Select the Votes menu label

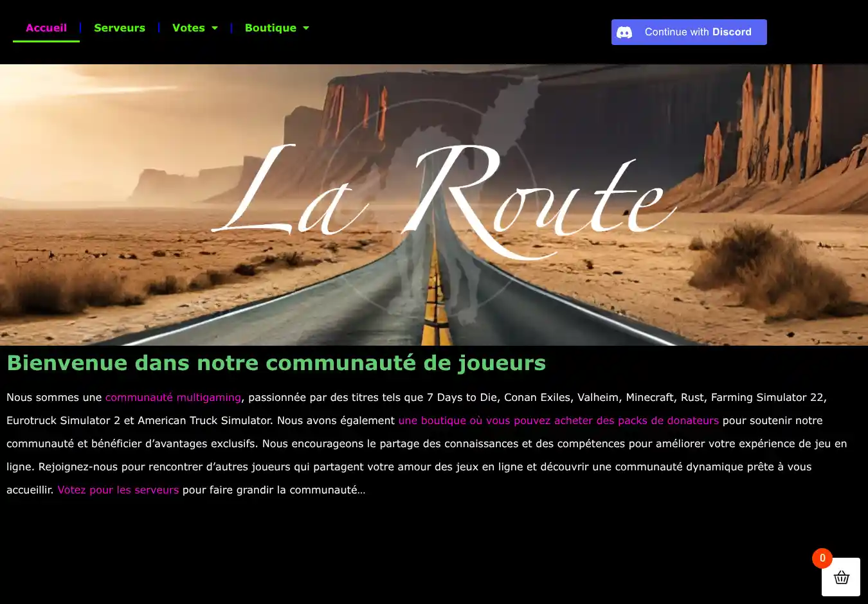coord(188,28)
